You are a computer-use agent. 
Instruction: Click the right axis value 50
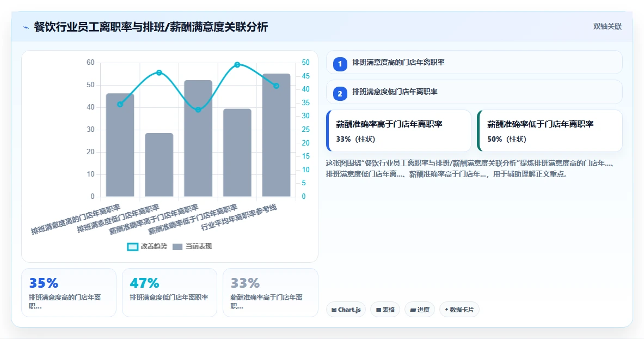pos(305,63)
